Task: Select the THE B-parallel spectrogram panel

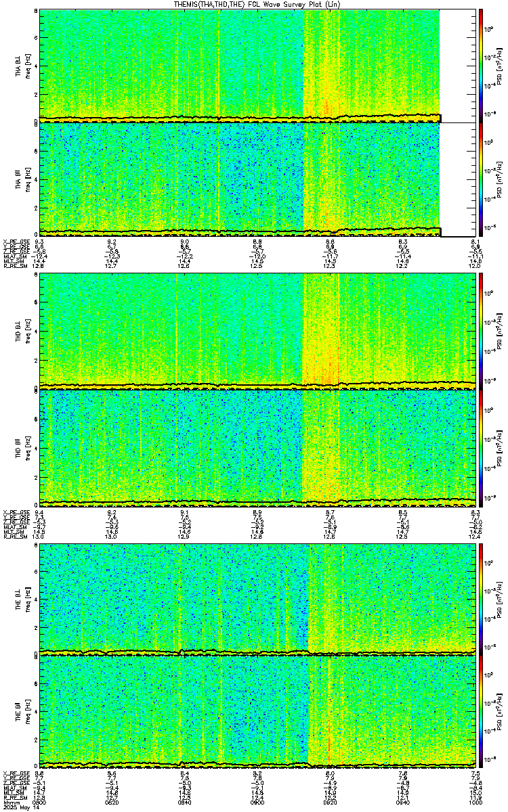Action: click(257, 710)
